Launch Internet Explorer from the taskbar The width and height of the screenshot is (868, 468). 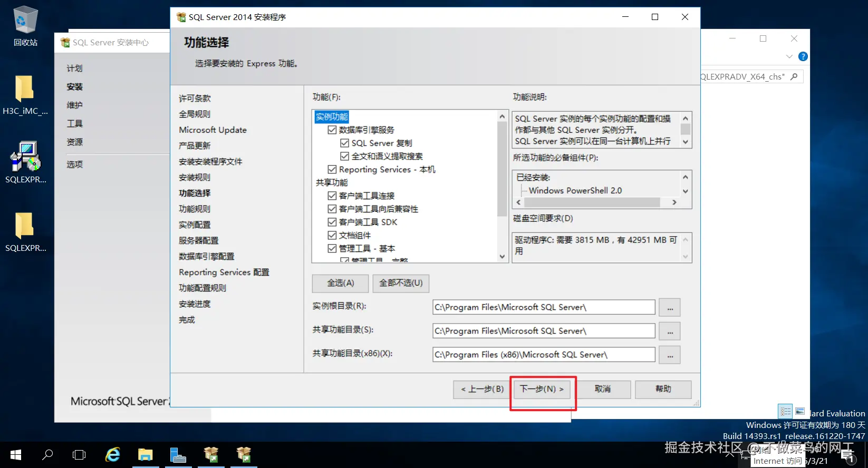pyautogui.click(x=113, y=455)
